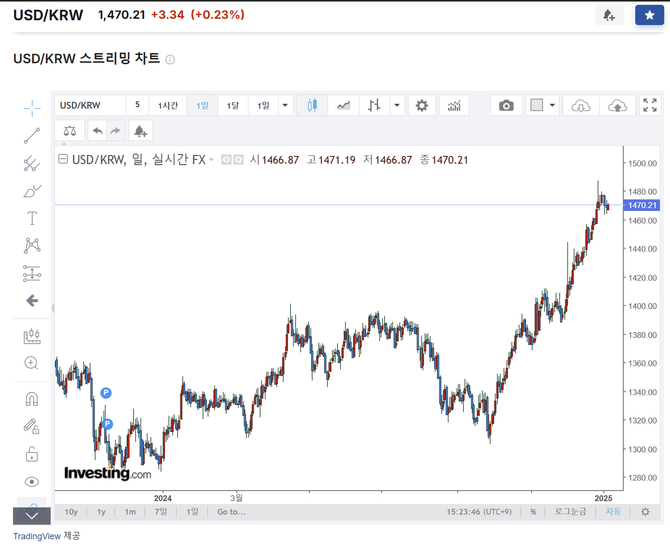Select the 1시간 interval tab

tap(168, 105)
